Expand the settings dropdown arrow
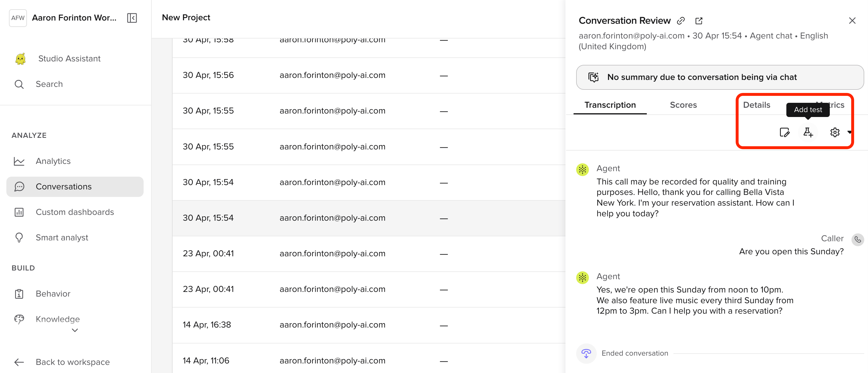 click(849, 132)
